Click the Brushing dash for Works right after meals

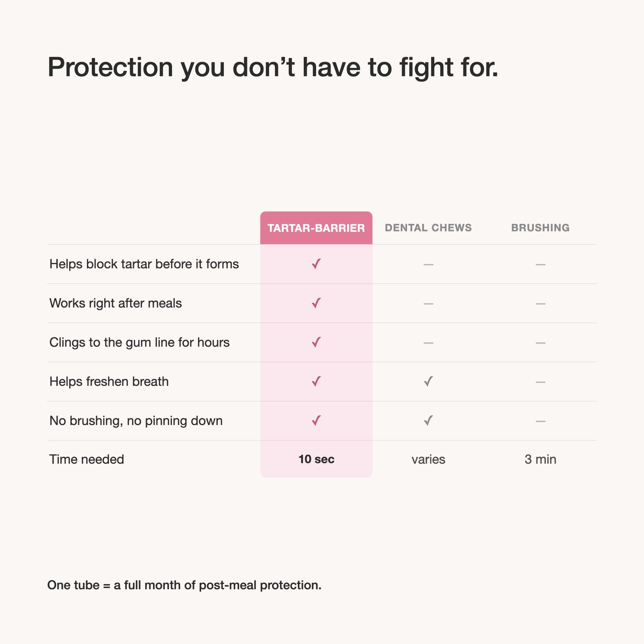tap(540, 304)
